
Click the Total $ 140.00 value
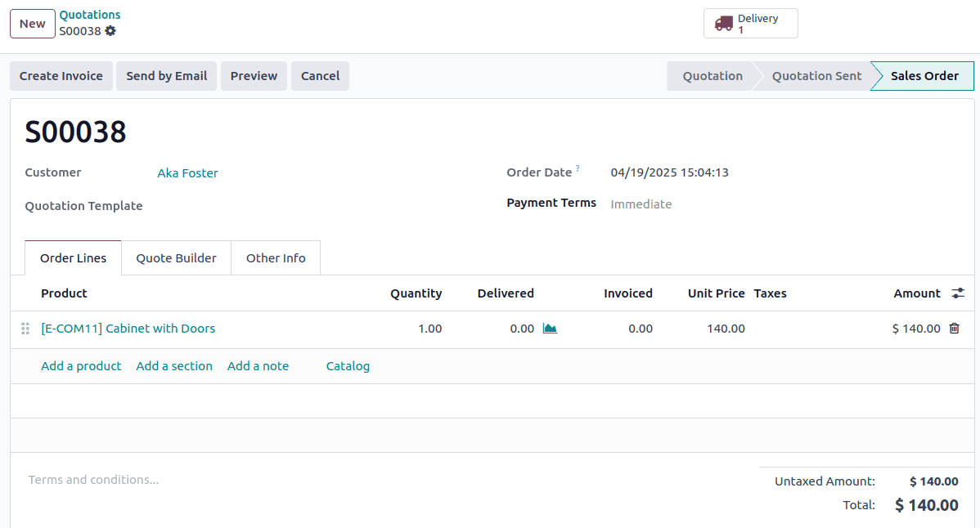(926, 505)
